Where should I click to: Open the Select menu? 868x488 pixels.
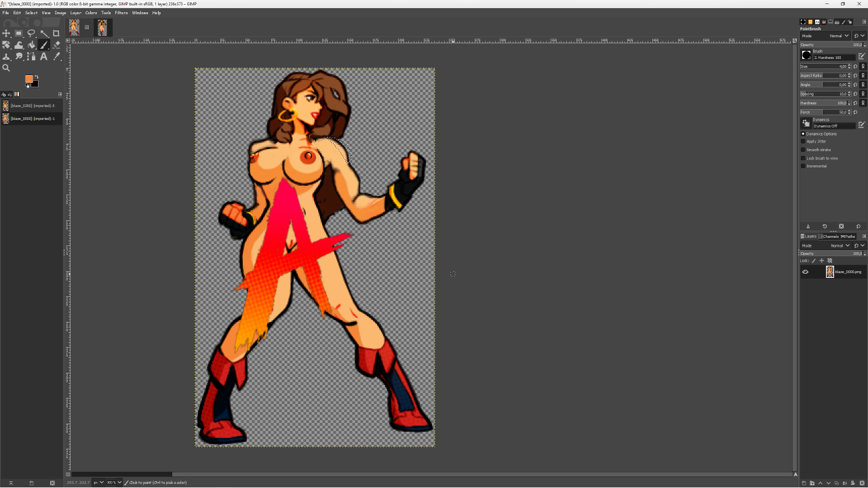(31, 13)
